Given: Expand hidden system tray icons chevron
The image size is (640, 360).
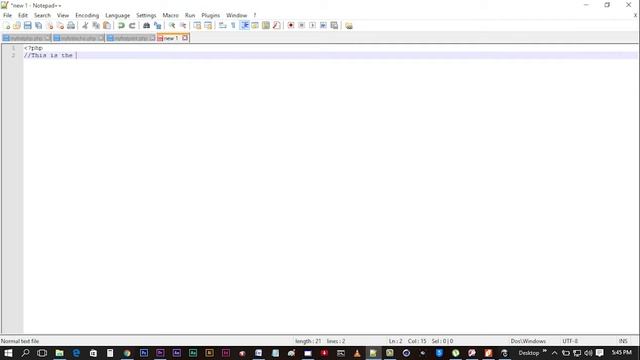Looking at the screenshot, I should pyautogui.click(x=554, y=353).
